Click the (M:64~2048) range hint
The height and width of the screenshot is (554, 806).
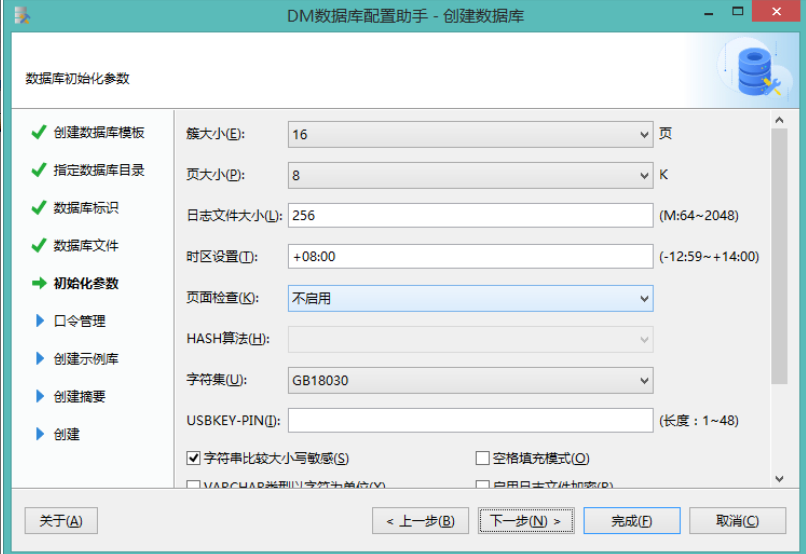[699, 215]
